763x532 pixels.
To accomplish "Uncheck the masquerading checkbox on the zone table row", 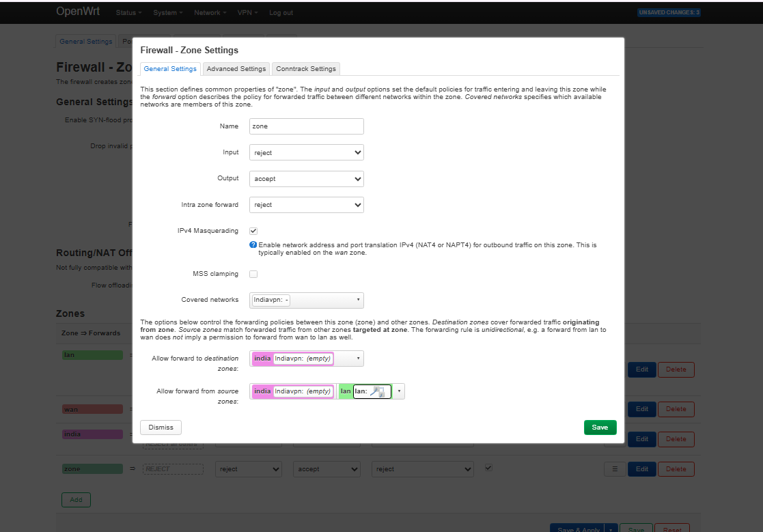I will 488,468.
